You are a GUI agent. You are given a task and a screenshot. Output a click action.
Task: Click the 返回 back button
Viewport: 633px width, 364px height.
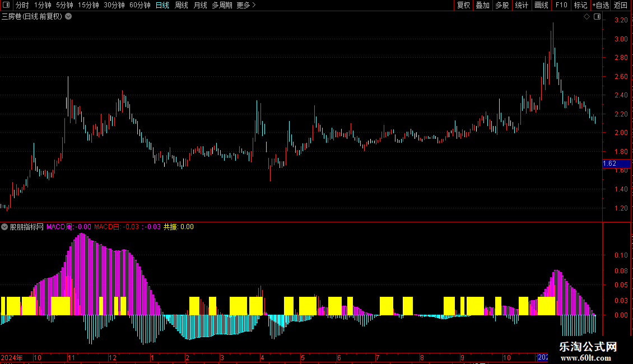pyautogui.click(x=621, y=5)
